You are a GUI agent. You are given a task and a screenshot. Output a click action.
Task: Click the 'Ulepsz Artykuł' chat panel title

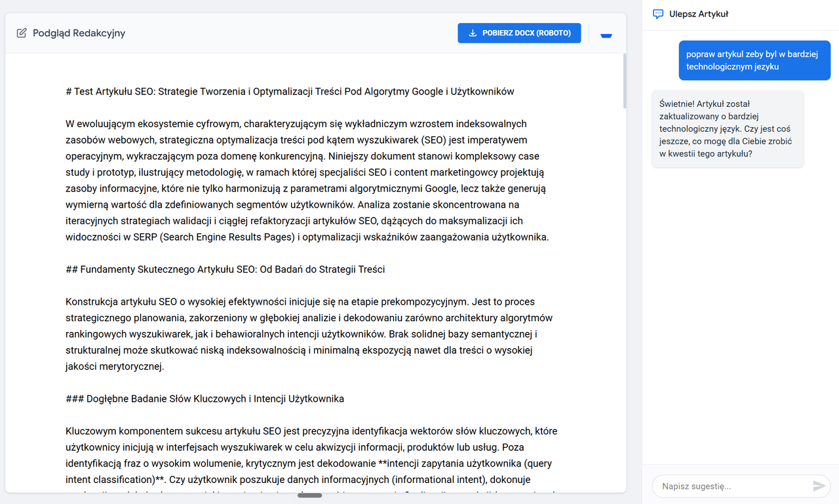click(699, 14)
